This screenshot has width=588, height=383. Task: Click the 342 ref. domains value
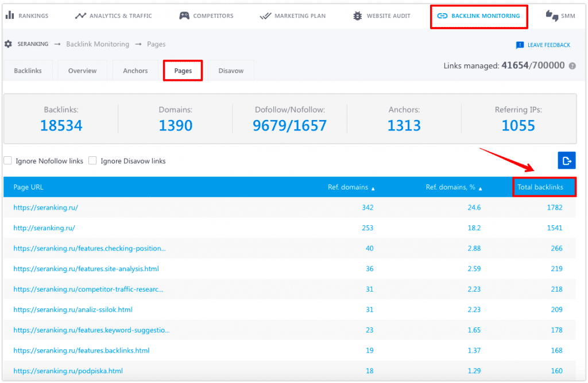coord(367,207)
